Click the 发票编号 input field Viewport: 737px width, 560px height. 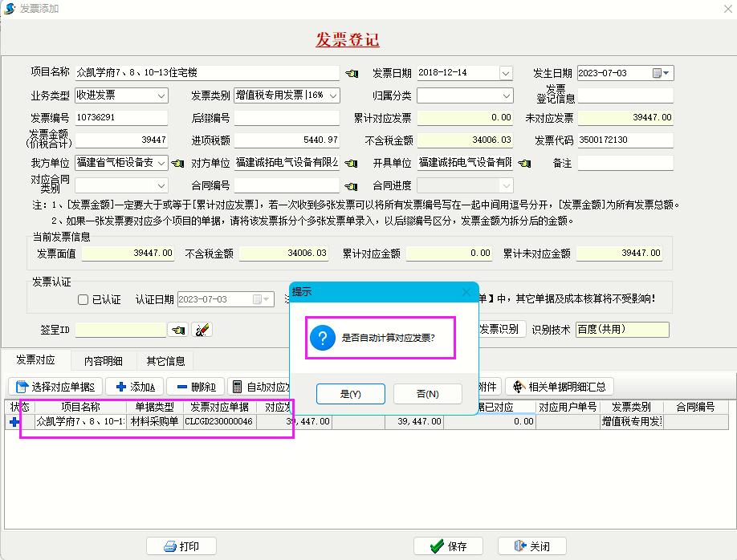121,118
